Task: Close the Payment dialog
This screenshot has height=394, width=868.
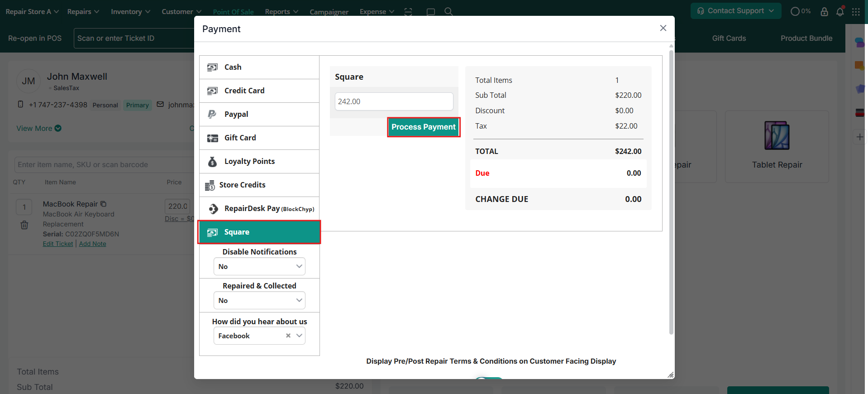Action: (663, 28)
